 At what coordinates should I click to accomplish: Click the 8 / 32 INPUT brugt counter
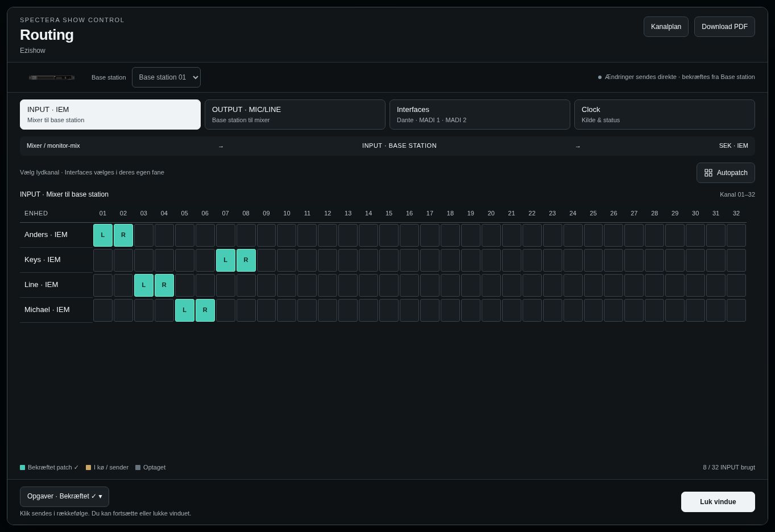click(x=729, y=467)
